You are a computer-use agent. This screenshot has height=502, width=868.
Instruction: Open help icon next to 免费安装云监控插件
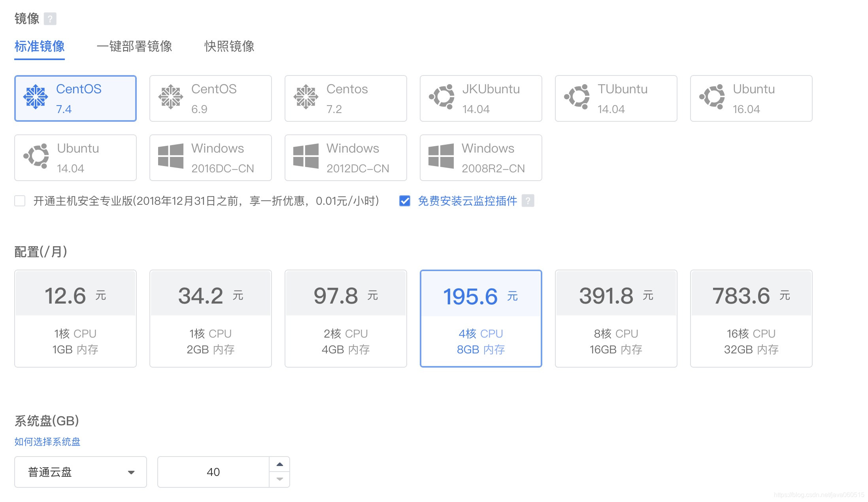click(x=528, y=201)
